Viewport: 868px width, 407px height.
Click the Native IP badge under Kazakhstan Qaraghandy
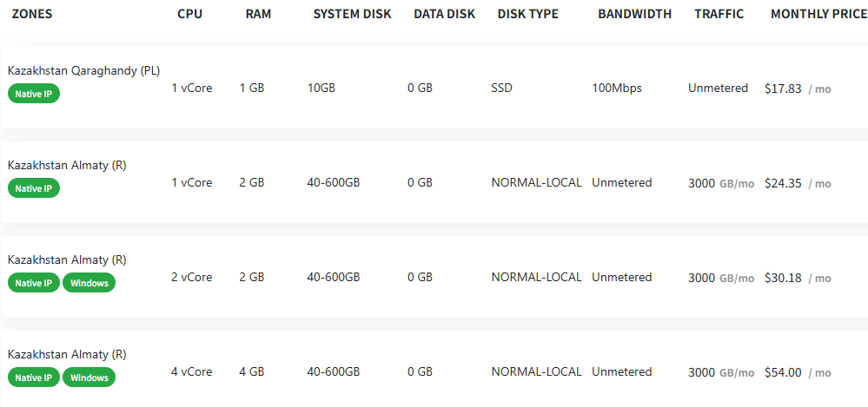click(34, 94)
